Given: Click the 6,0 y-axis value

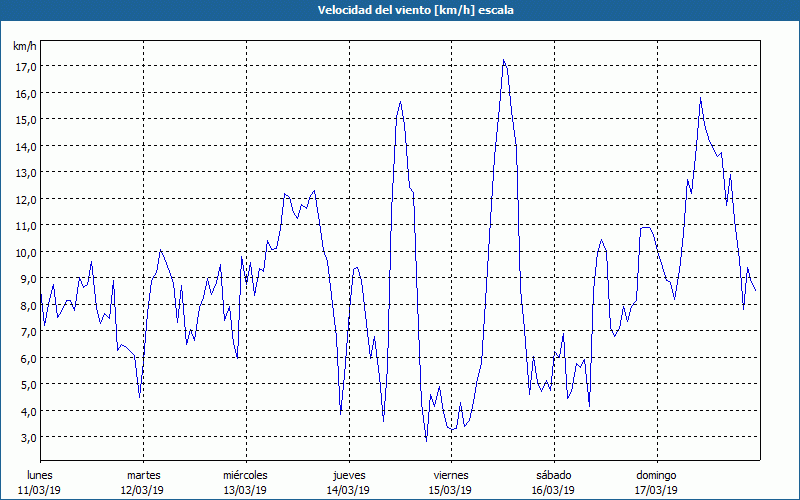Looking at the screenshot, I should coord(28,359).
